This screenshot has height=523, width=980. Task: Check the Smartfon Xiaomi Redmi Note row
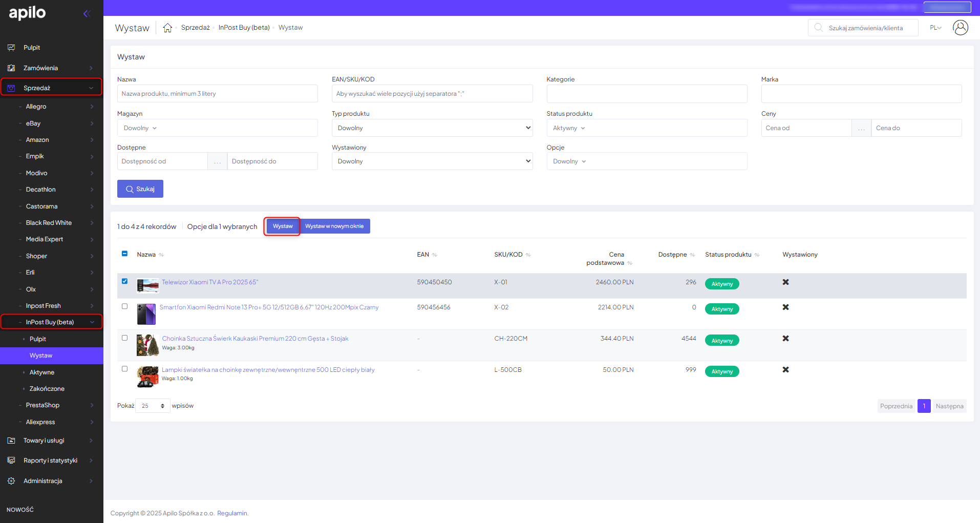124,306
